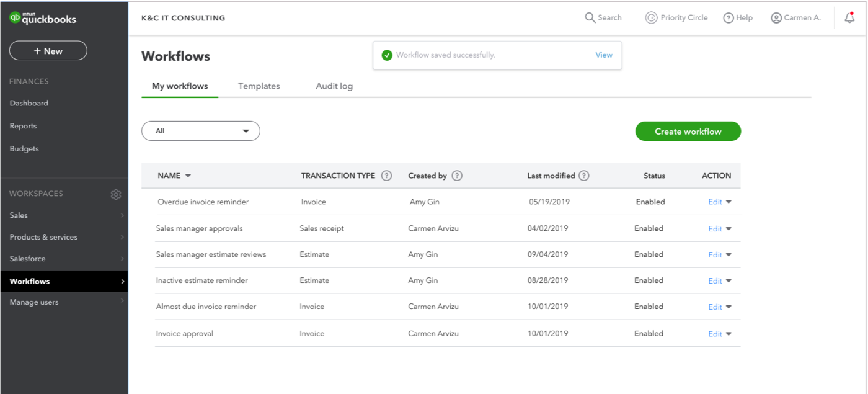
Task: Expand action arrow for Overdue invoice reminder
Action: tap(728, 202)
